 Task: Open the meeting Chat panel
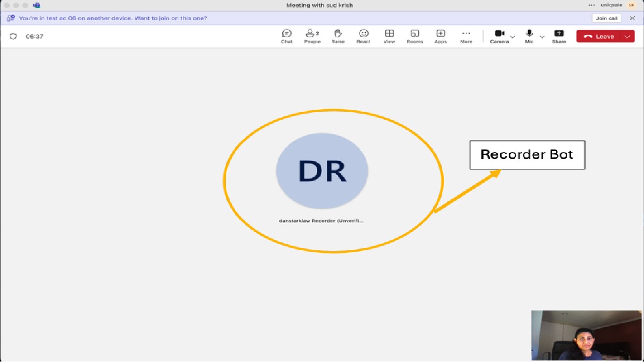(287, 36)
